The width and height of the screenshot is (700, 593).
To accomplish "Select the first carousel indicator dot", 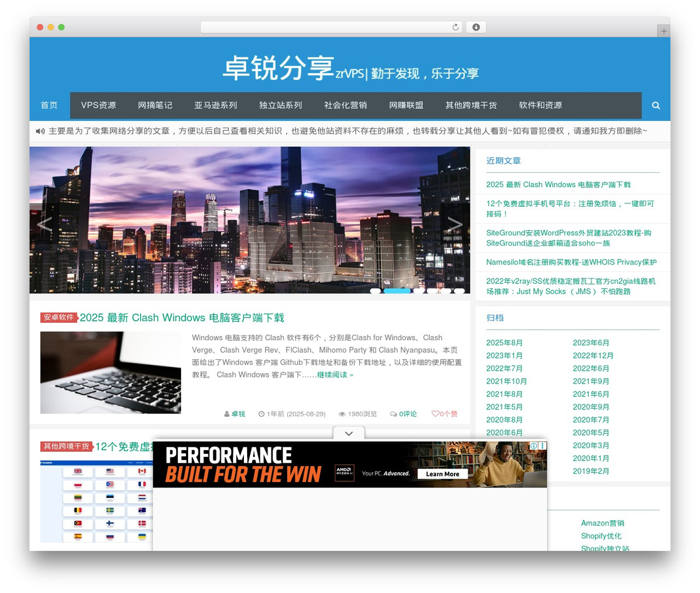I will tap(375, 291).
